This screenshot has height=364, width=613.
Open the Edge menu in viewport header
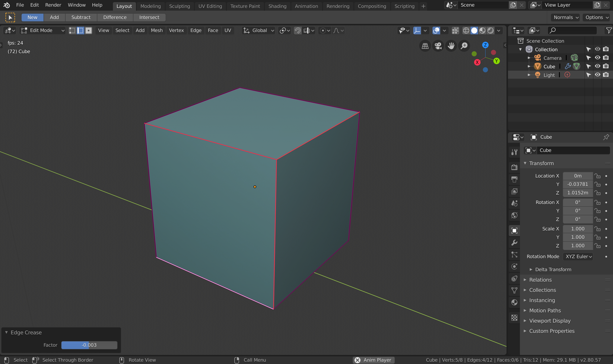click(x=196, y=31)
